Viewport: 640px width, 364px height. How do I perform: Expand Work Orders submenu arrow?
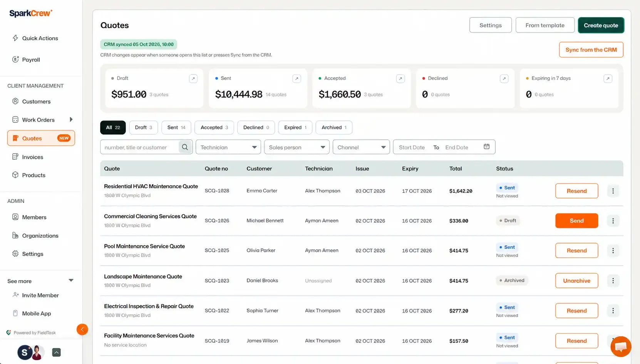(x=71, y=120)
